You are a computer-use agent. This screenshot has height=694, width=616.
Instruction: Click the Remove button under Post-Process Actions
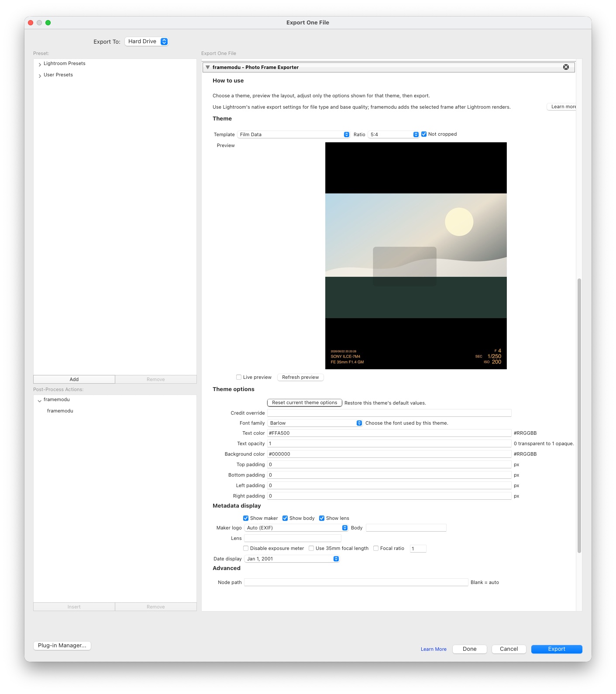tap(156, 607)
